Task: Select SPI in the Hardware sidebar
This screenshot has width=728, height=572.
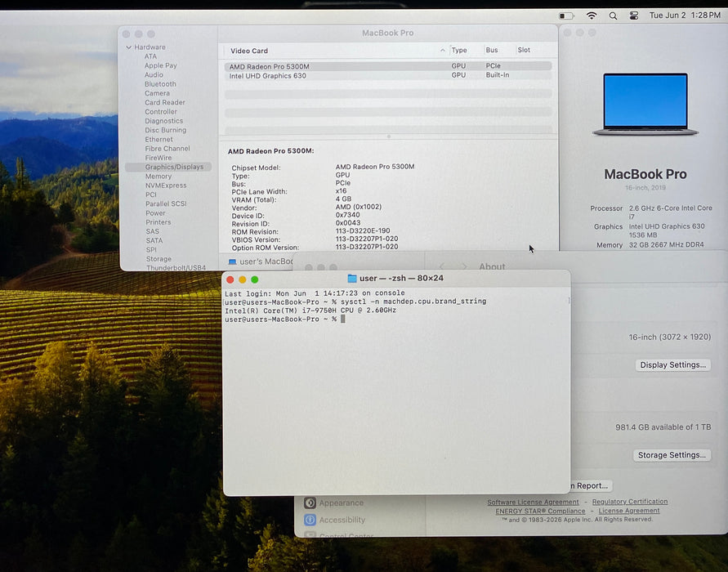Action: click(151, 250)
